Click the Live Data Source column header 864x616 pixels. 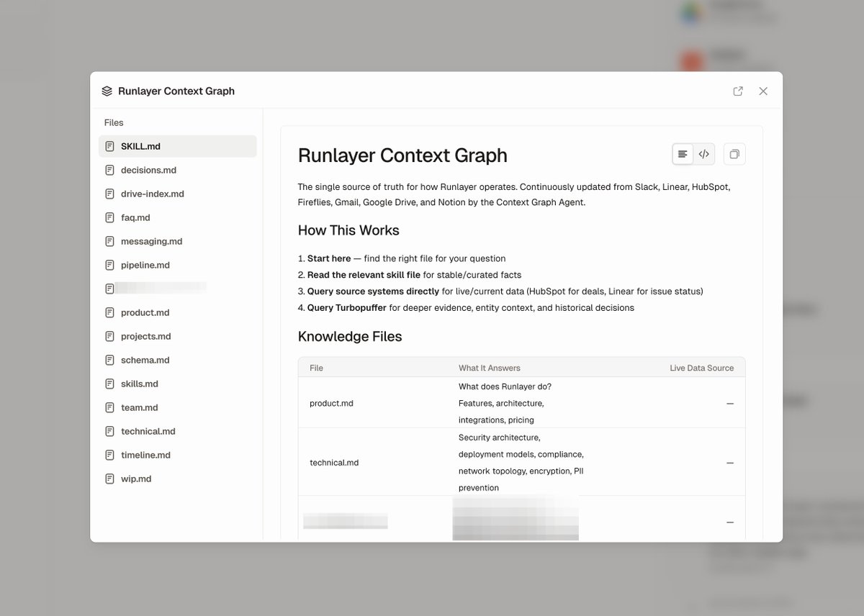click(702, 368)
